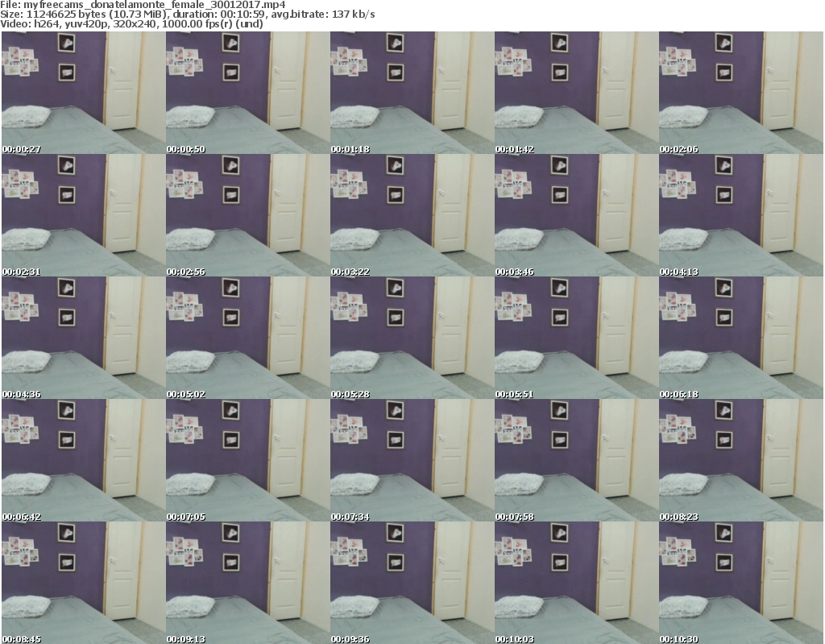Select the thumbnail frame at 00:04:13
Viewport: 825px width, 644px height.
741,215
